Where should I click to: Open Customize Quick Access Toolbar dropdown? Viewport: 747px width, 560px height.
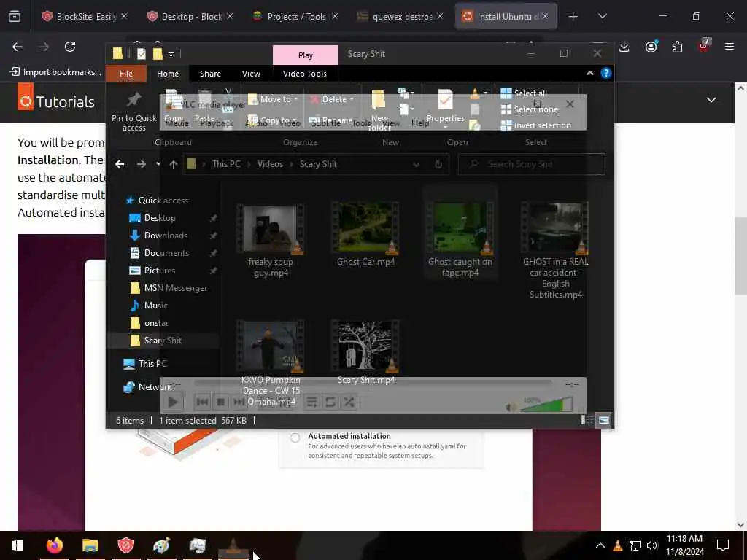[x=171, y=54]
